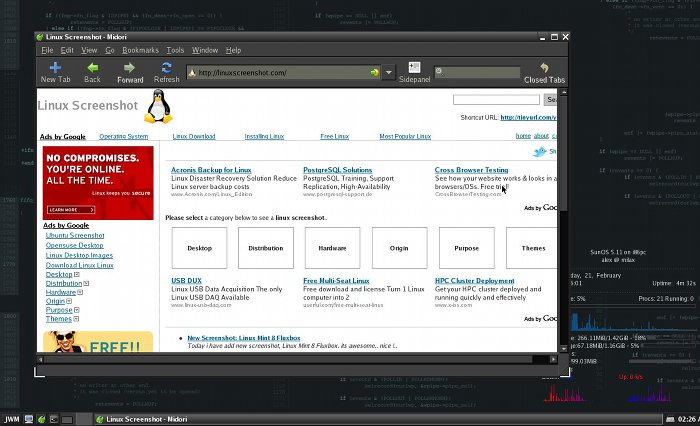The height and width of the screenshot is (426, 700).
Task: Open the PostgreSQL Solutions ad link
Action: point(338,170)
